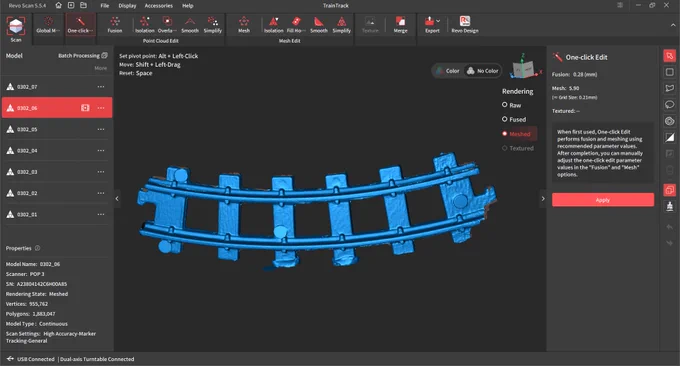Viewport: 680px width, 366px height.
Task: Click the back arrow in status bar
Action: click(10, 359)
